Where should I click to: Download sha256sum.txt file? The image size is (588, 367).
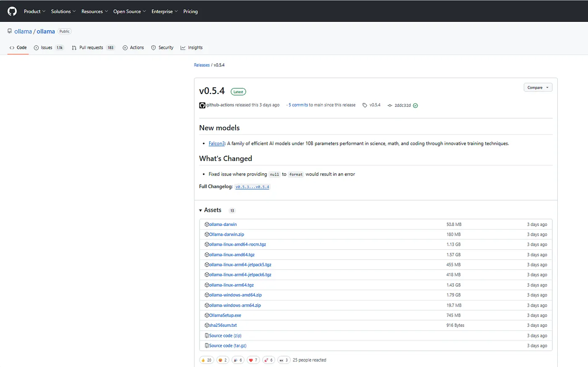pos(223,325)
